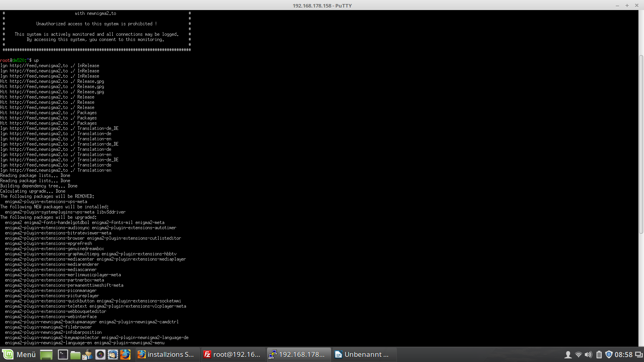Click the Show Desktop icon in the panel

tap(46, 354)
